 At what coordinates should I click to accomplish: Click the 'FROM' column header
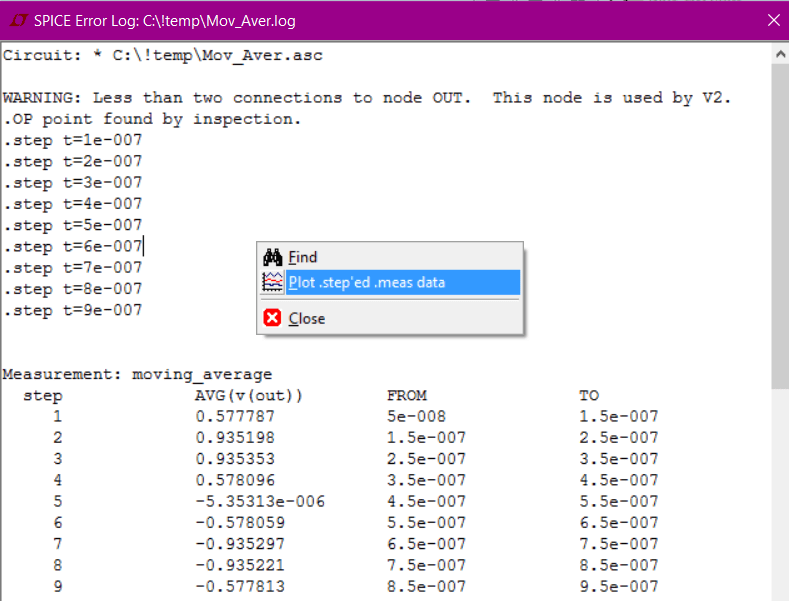(407, 396)
